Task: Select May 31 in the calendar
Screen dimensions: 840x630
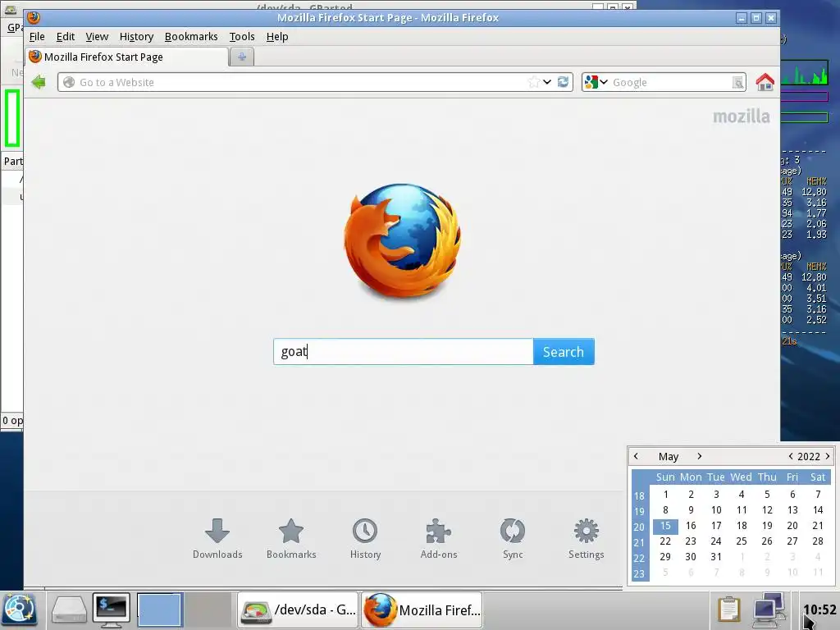Action: coord(716,557)
